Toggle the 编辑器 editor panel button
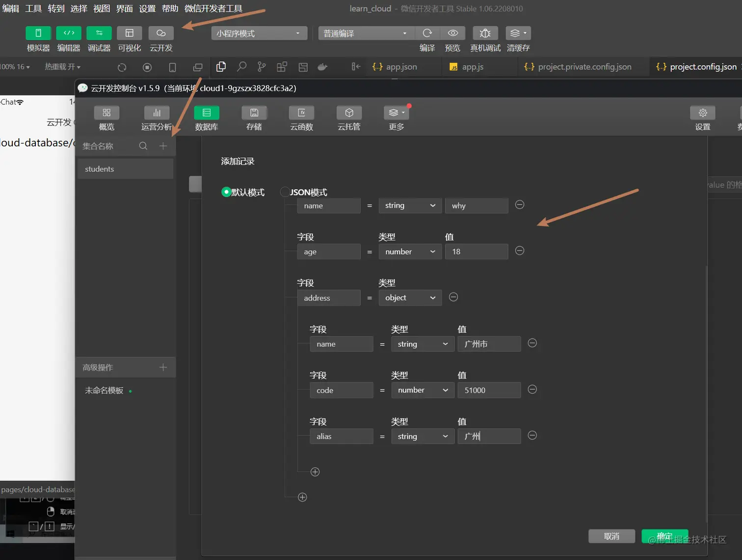Viewport: 742px width, 560px height. tap(69, 33)
